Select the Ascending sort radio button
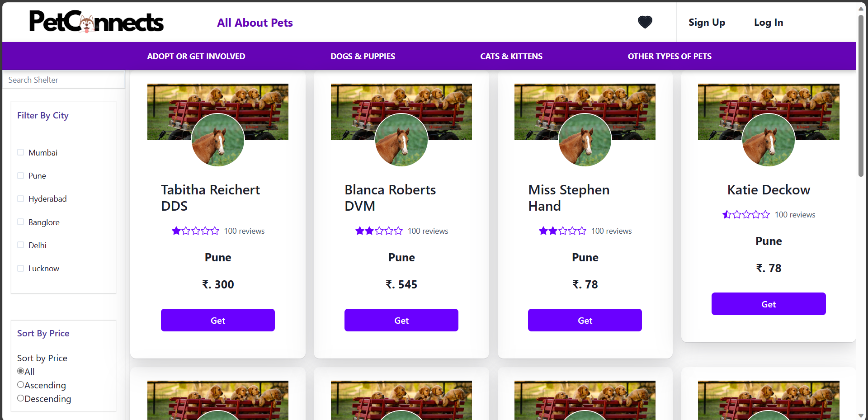The width and height of the screenshot is (868, 420). point(20,384)
